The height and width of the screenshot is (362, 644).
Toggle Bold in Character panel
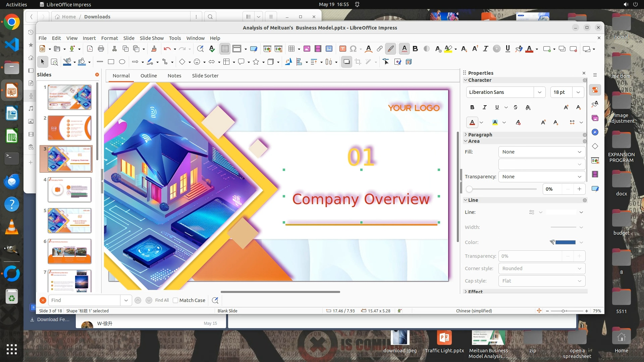coord(472,107)
